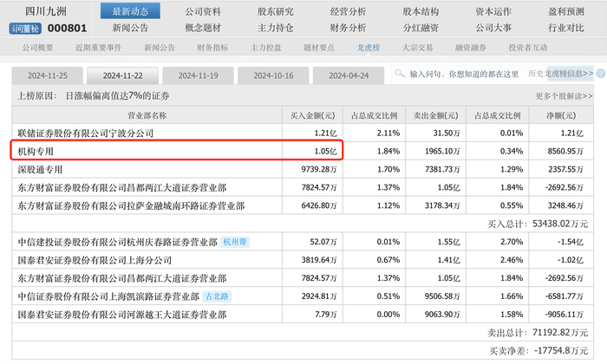607x364 pixels.
Task: Select the 2024-10-16 date tab
Action: 273,75
